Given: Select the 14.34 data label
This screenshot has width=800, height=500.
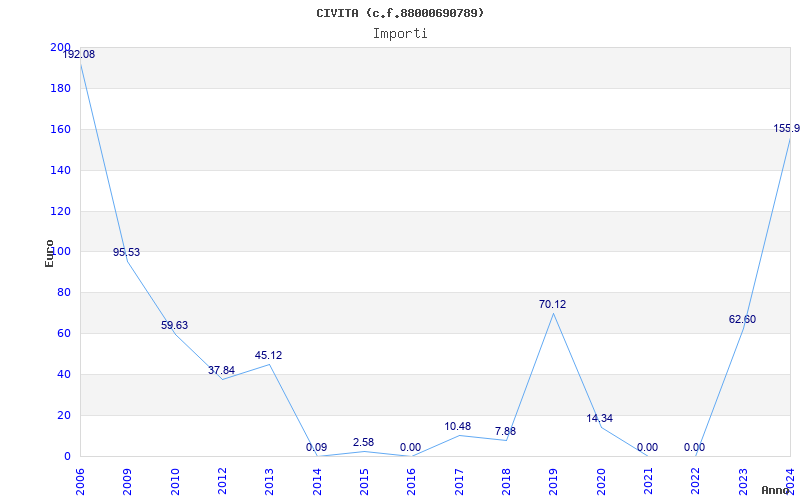Looking at the screenshot, I should 599,418.
